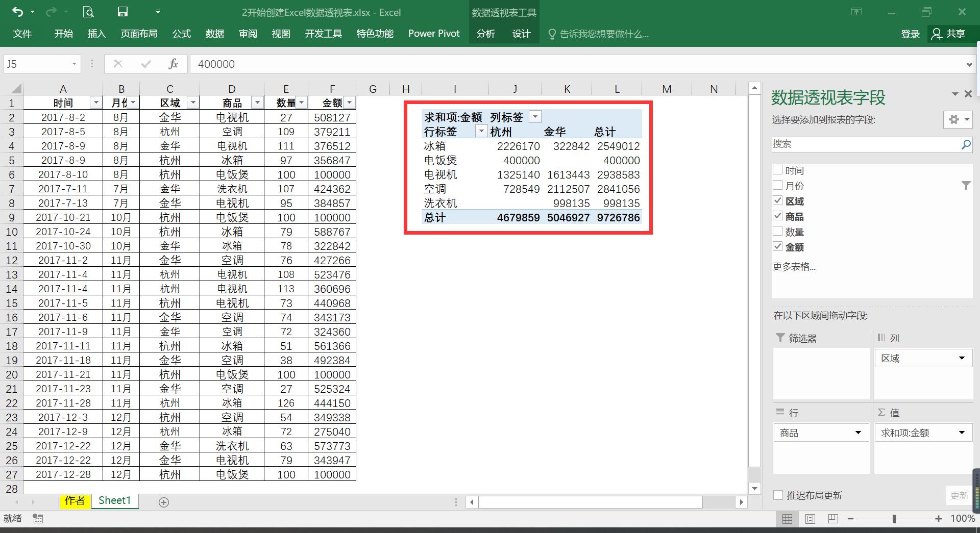Adjust the zoom slider in status bar

(x=895, y=519)
